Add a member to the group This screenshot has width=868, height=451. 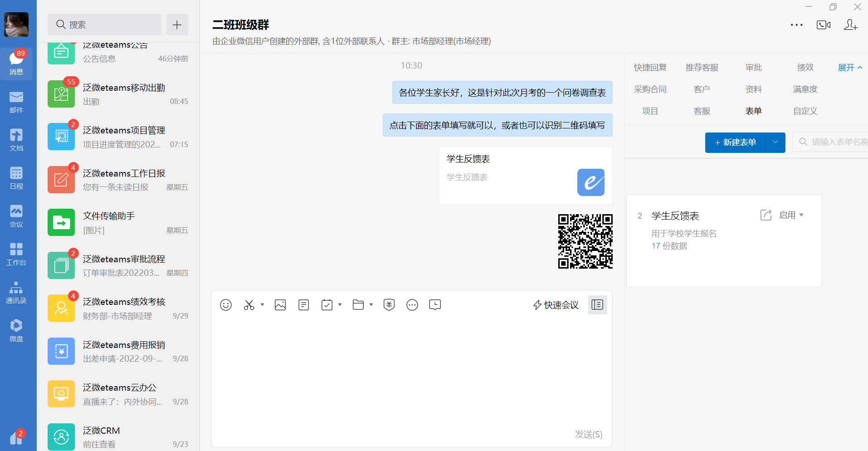[850, 25]
